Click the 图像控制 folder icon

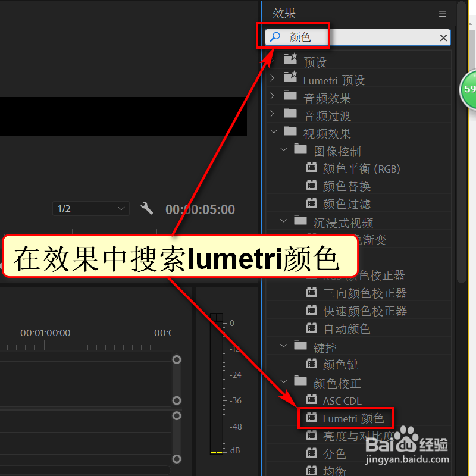(x=300, y=149)
